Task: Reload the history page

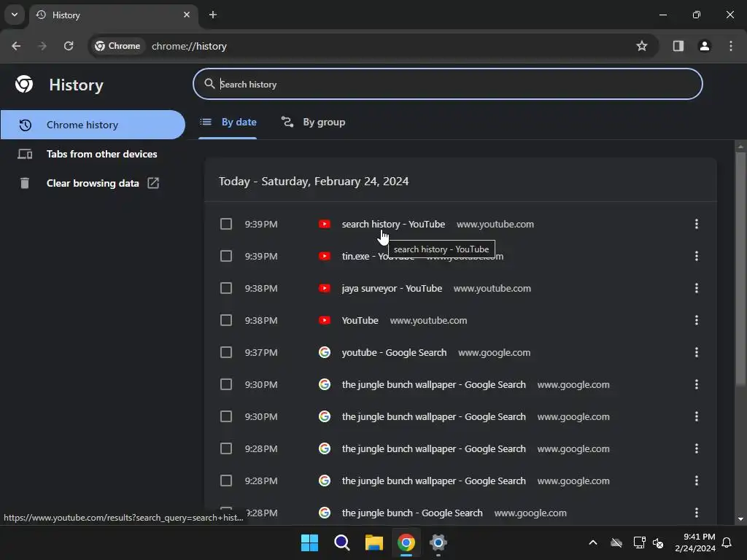Action: pyautogui.click(x=69, y=46)
